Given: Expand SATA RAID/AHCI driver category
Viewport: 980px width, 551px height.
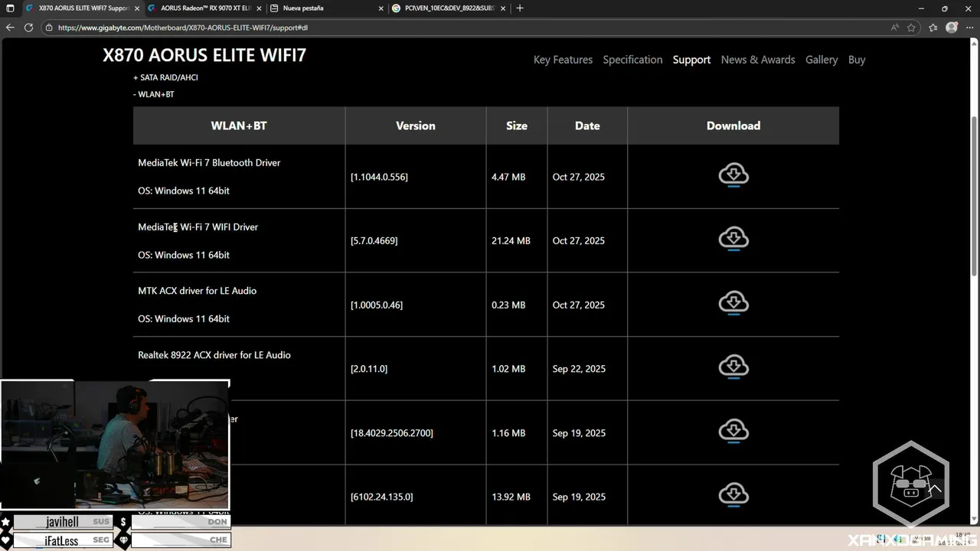Looking at the screenshot, I should coord(165,77).
